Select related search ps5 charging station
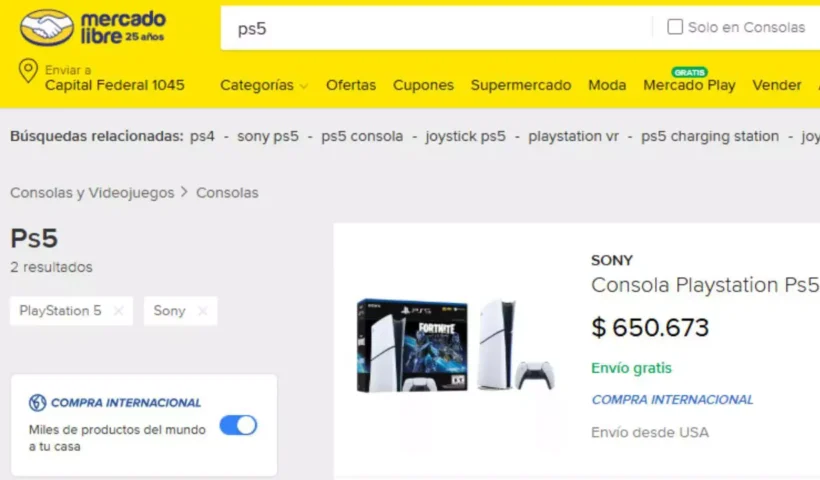Viewport: 820px width, 480px height. pos(710,136)
